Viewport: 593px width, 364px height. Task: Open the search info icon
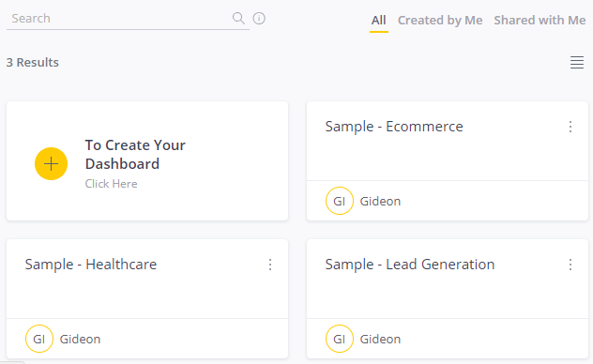pyautogui.click(x=259, y=18)
